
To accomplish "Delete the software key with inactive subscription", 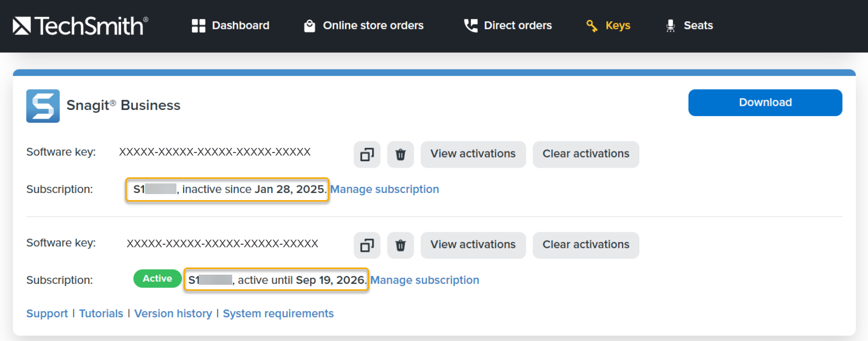I will pos(400,154).
